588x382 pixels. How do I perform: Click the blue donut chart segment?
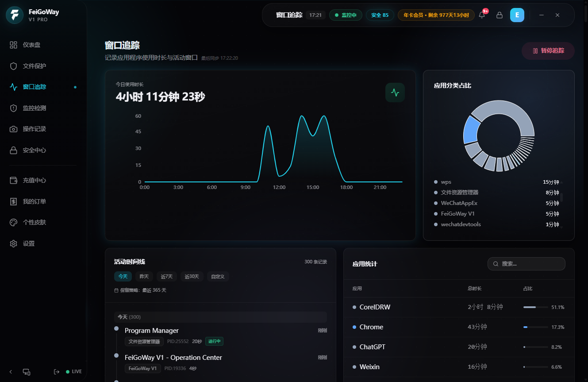[x=472, y=130]
